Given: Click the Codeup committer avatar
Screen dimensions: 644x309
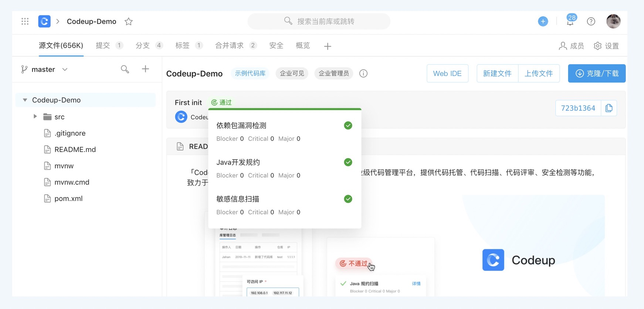Looking at the screenshot, I should click(181, 117).
